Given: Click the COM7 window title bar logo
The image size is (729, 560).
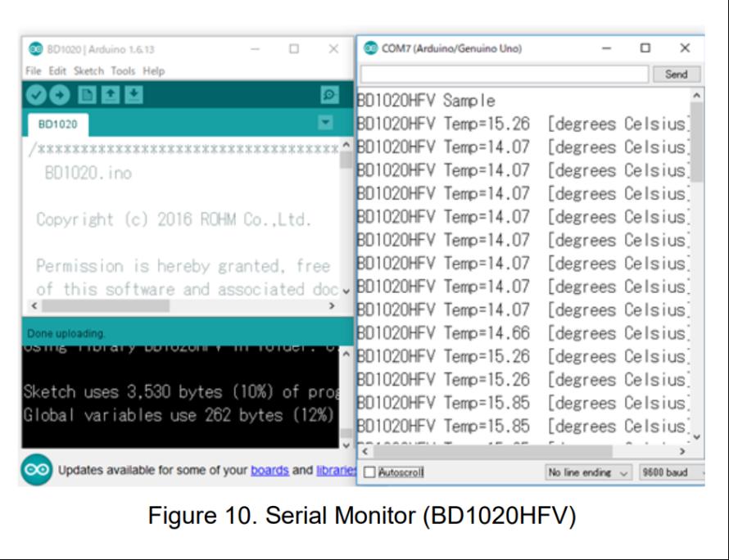Looking at the screenshot, I should [370, 47].
